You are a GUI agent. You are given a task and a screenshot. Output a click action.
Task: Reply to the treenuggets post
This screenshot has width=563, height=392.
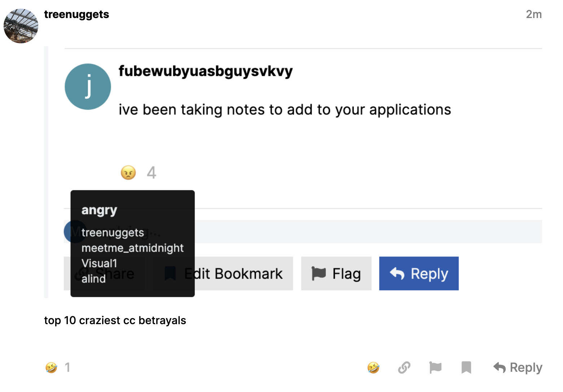click(518, 367)
